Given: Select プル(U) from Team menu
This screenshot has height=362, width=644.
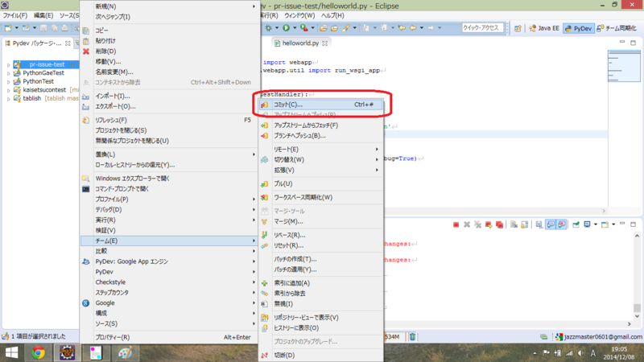Looking at the screenshot, I should [x=320, y=184].
